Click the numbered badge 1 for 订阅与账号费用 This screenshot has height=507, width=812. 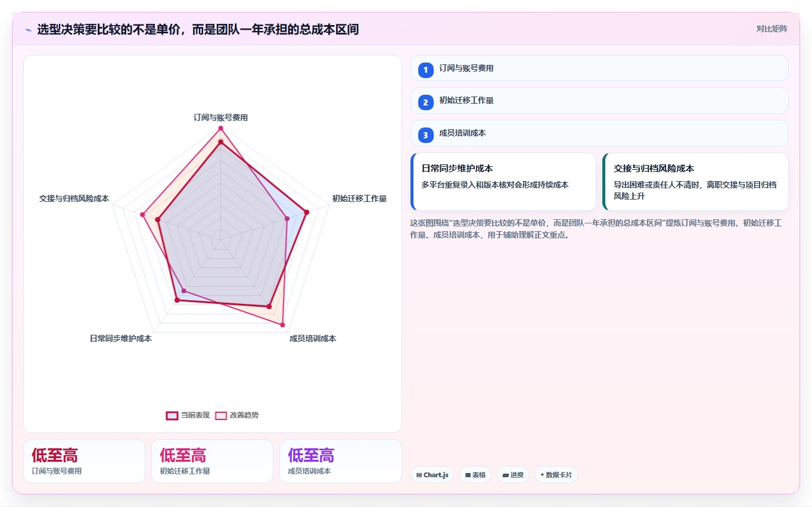[x=425, y=70]
